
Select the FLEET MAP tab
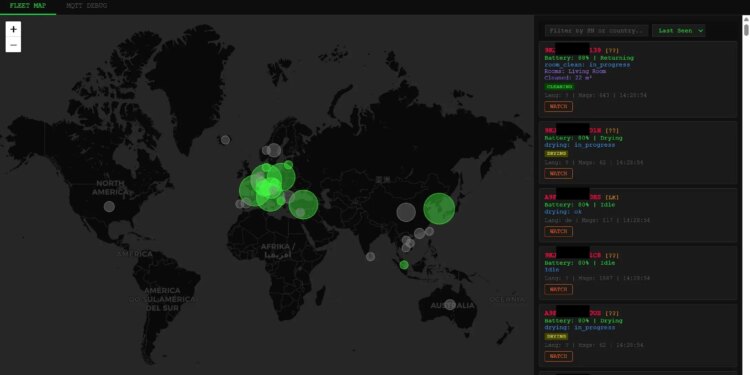pyautogui.click(x=28, y=6)
